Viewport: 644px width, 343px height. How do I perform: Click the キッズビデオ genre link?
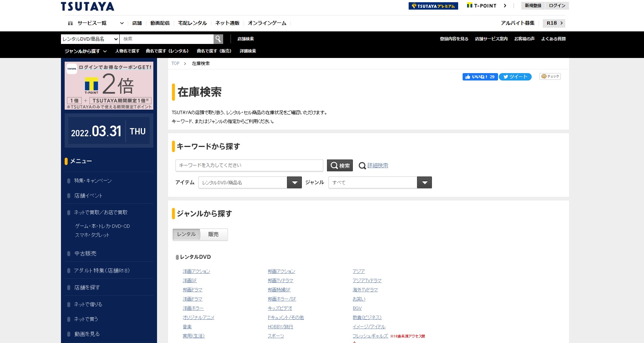pos(280,308)
